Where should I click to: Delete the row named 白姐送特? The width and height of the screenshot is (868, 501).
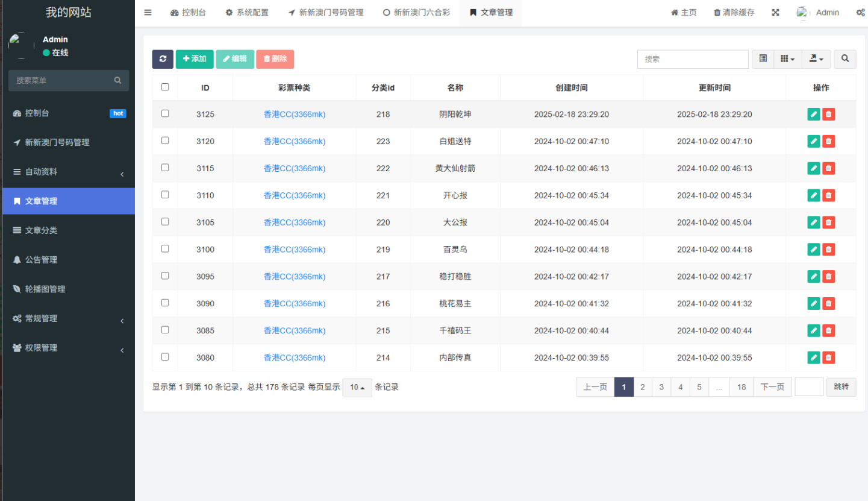(829, 142)
